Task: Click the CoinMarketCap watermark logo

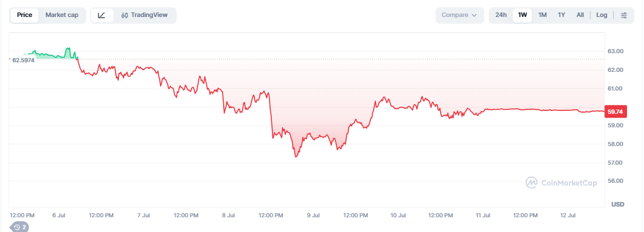Action: click(561, 183)
